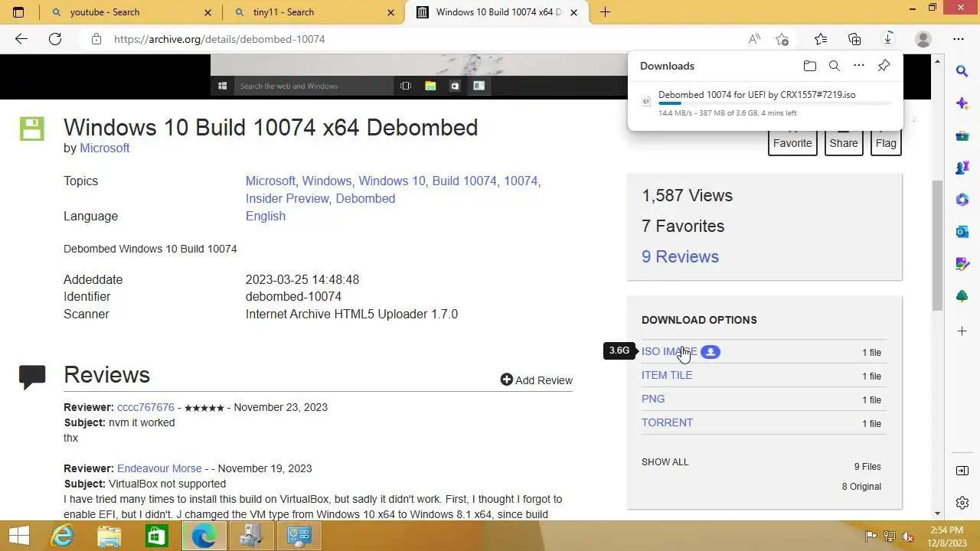Open the Debombed topic link
Screen dimensions: 980x551
pos(365,198)
